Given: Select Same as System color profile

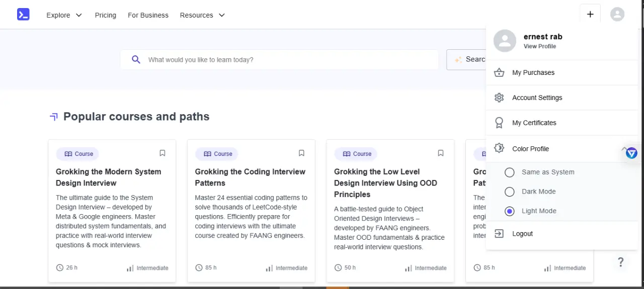Looking at the screenshot, I should (510, 172).
